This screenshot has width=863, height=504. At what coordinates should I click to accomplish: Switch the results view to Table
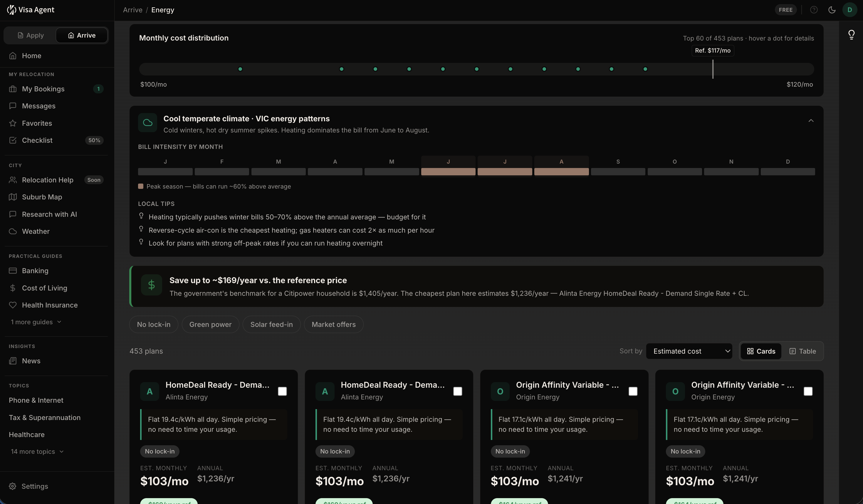tap(803, 351)
